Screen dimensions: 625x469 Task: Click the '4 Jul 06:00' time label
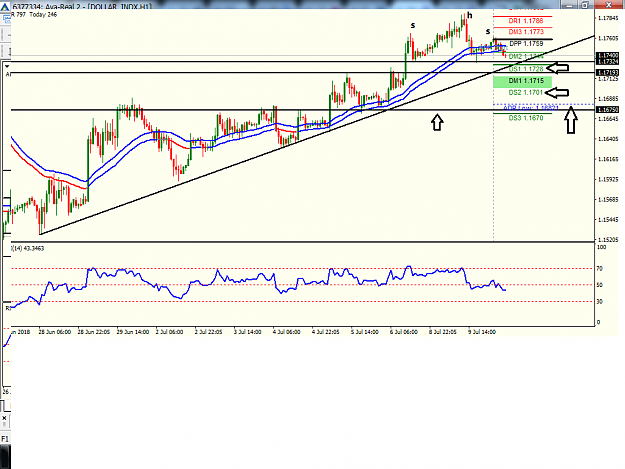287,332
